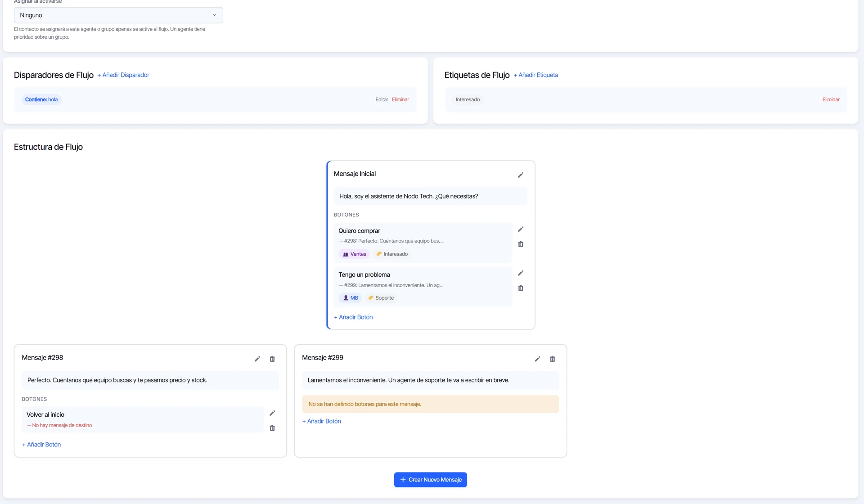Edit the Mensaje Inicial with pencil icon

pos(521,175)
